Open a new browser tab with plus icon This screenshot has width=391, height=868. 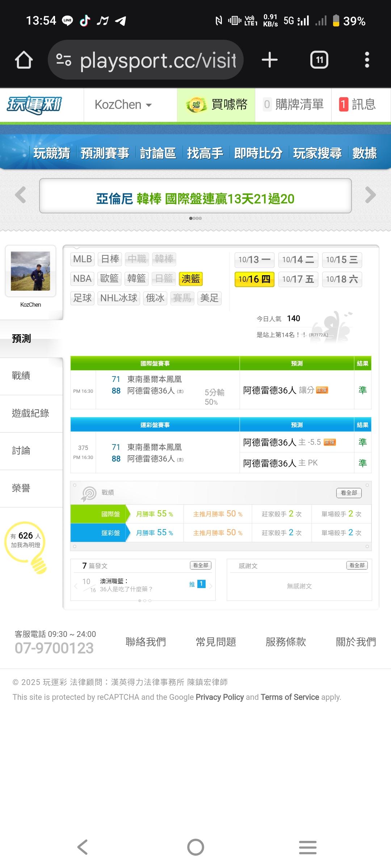tap(270, 60)
